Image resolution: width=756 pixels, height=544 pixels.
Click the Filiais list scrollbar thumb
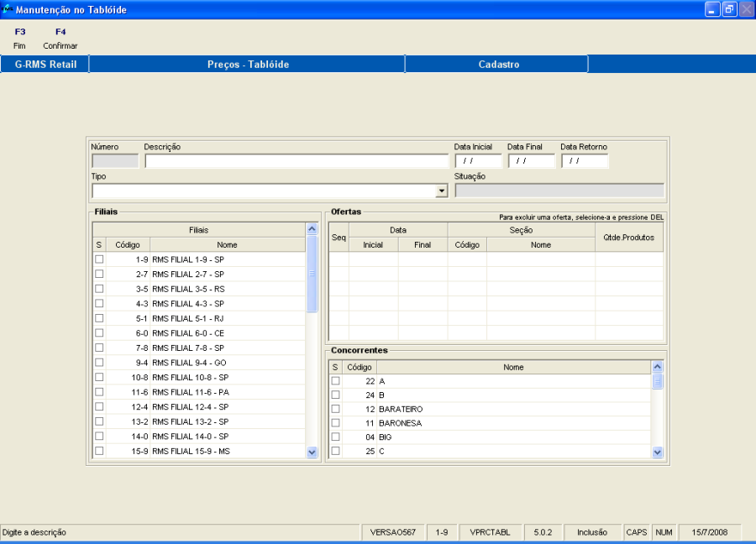312,274
